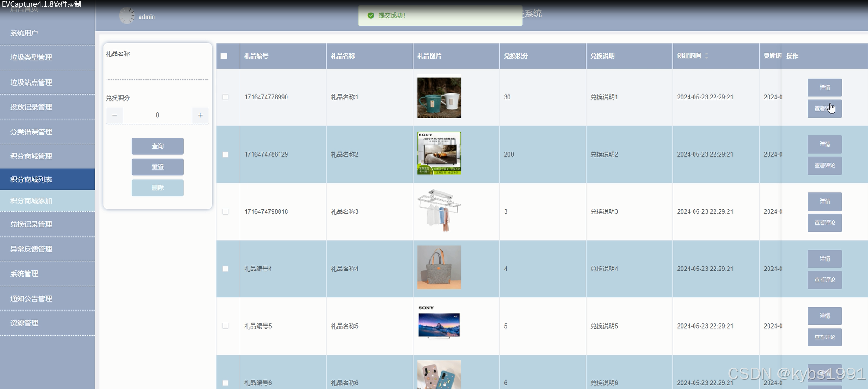Viewport: 868px width, 389px height.
Task: Toggle the select-all checkbox in table header
Action: click(x=224, y=56)
